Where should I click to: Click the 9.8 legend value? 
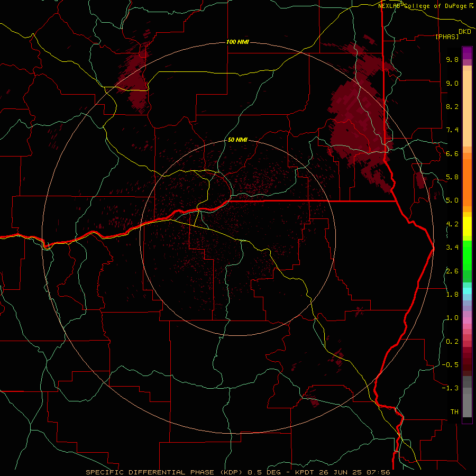[x=452, y=59]
